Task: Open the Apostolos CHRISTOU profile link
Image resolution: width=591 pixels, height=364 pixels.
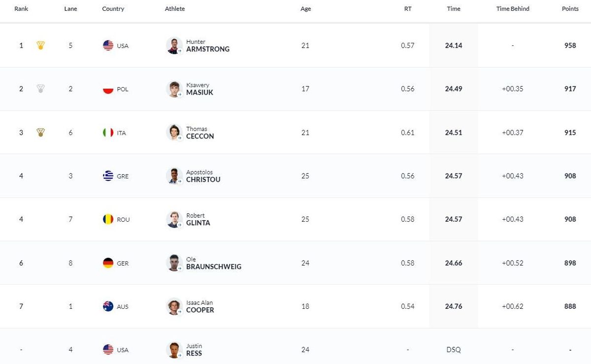Action: tap(203, 176)
